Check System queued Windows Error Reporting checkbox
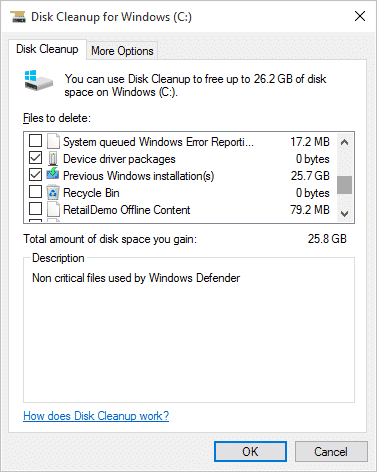Screen dimensions: 377x472 tap(35, 141)
